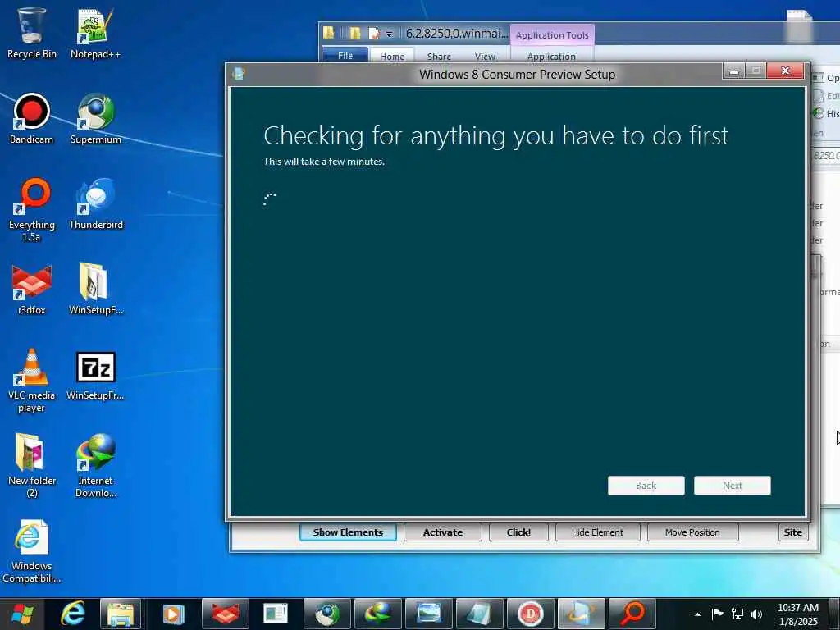Open Windows Media Player taskbar icon

tap(172, 614)
